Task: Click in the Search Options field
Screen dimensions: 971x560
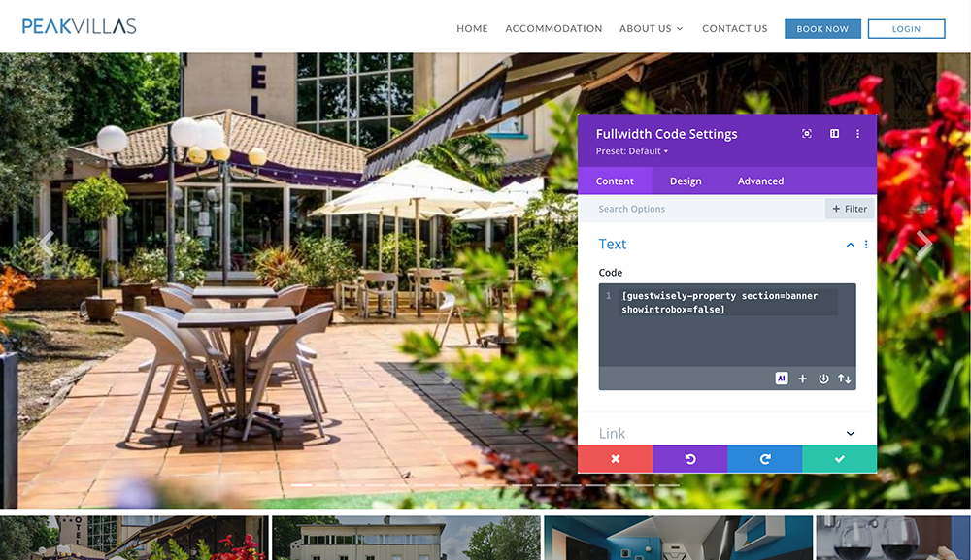Action: coord(701,209)
